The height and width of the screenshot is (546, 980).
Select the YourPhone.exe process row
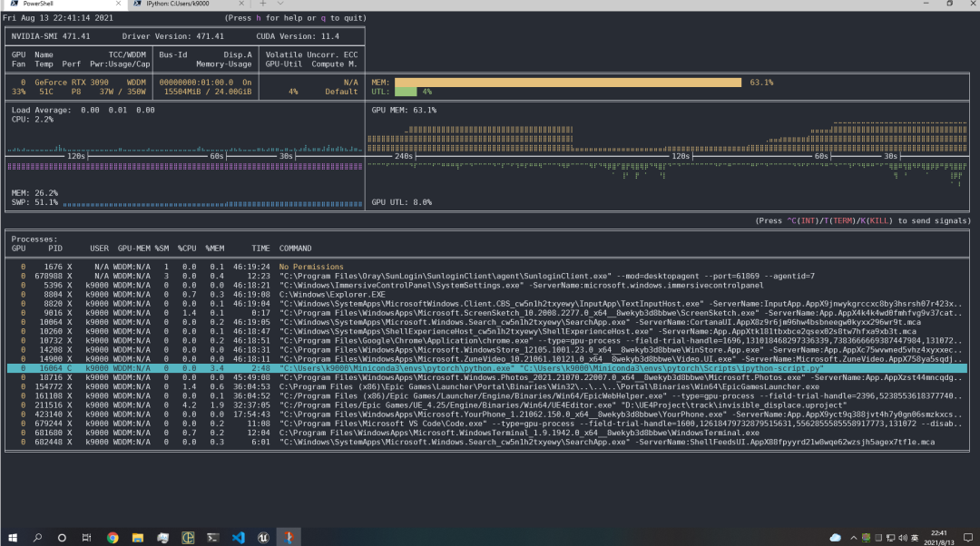click(x=487, y=414)
